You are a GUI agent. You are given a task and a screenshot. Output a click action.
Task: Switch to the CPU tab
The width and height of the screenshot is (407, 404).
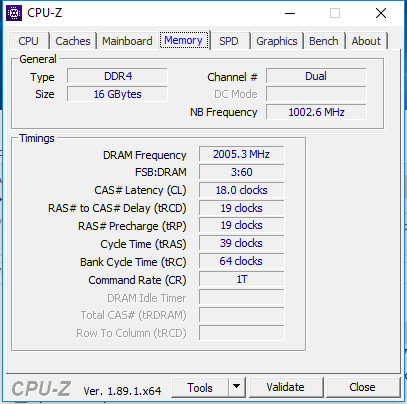[x=29, y=41]
